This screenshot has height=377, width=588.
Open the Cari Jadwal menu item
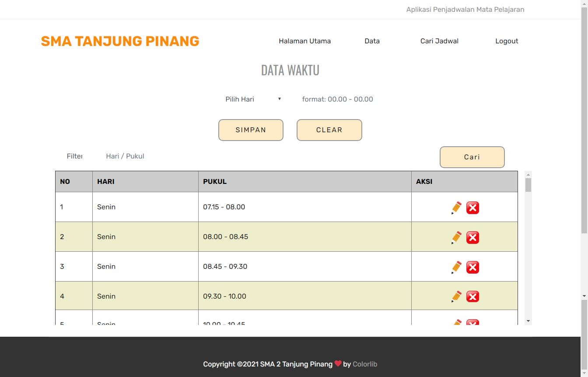(x=439, y=41)
